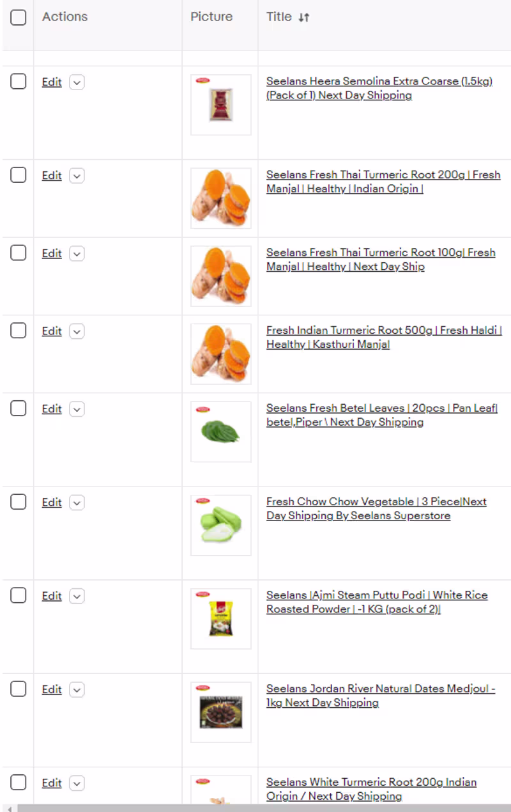Toggle the select-all checkbox in the header
Viewport: 511px width, 812px height.
point(19,17)
